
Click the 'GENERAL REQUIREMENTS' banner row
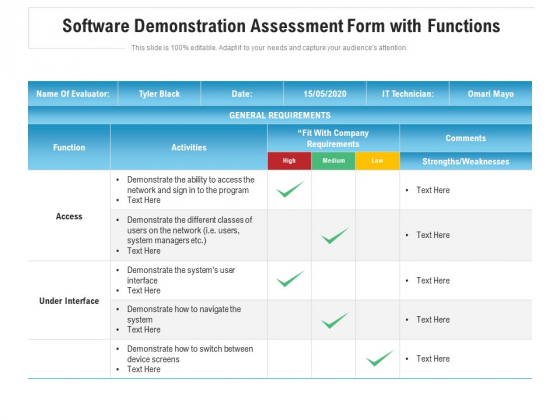[x=280, y=115]
